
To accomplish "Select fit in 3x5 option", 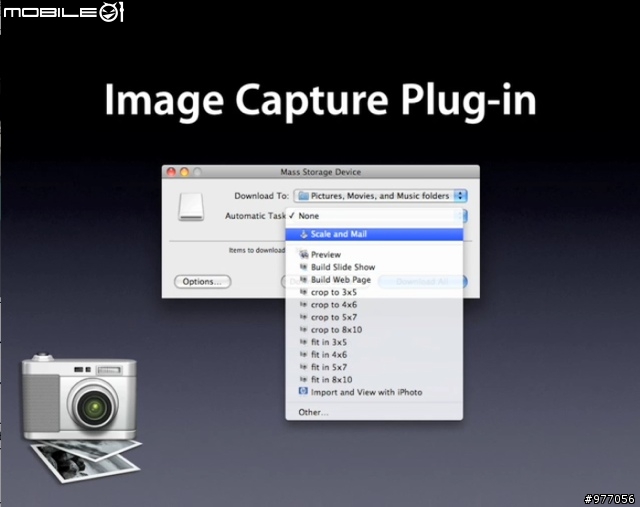I will click(374, 342).
